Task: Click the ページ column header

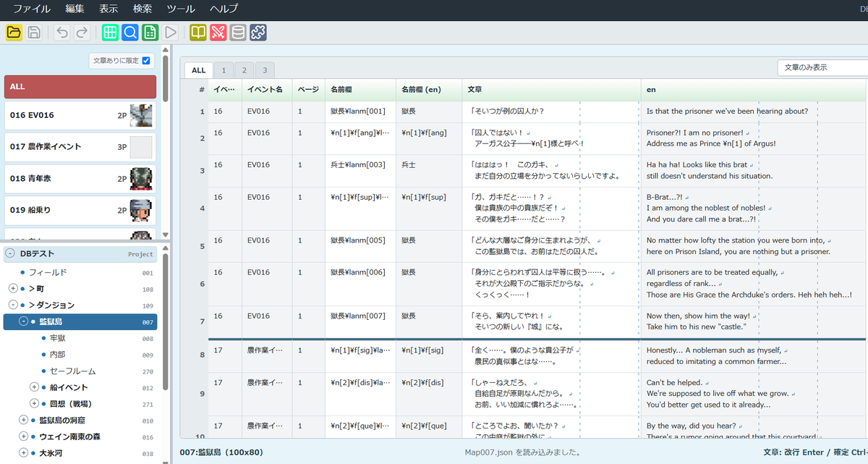Action: (x=309, y=90)
